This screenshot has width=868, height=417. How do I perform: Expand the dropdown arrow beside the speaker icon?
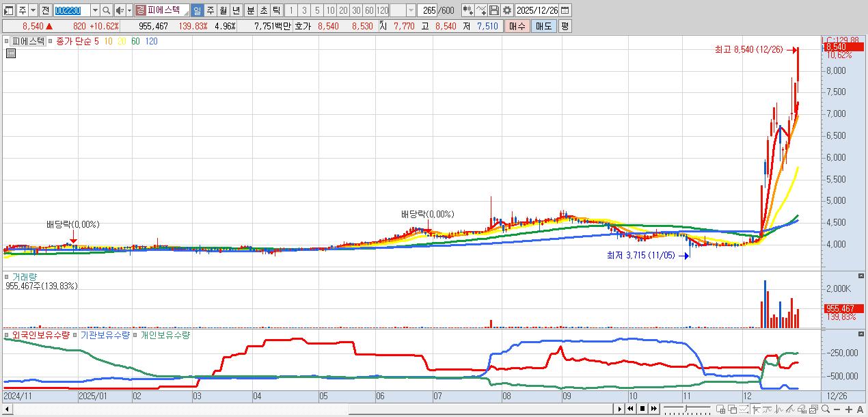click(x=129, y=10)
